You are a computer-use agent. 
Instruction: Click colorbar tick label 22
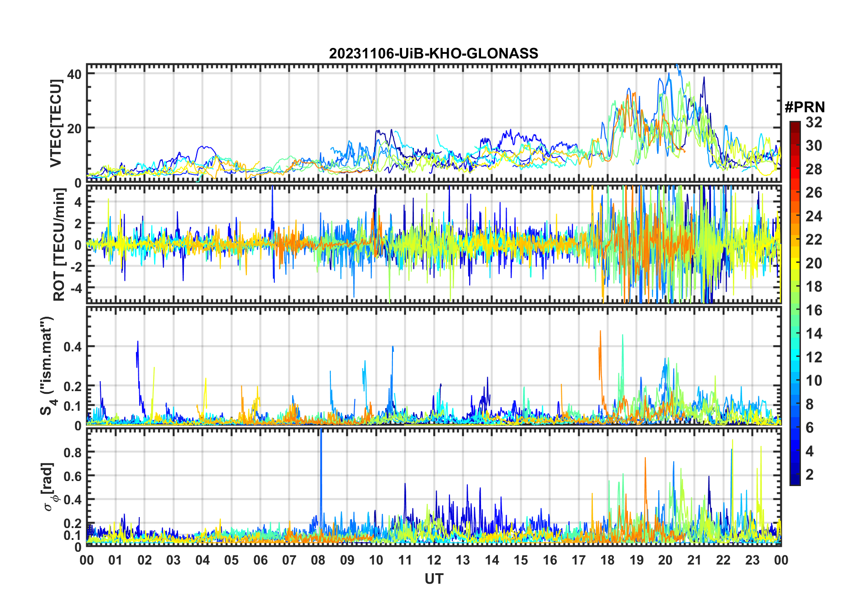coord(814,240)
